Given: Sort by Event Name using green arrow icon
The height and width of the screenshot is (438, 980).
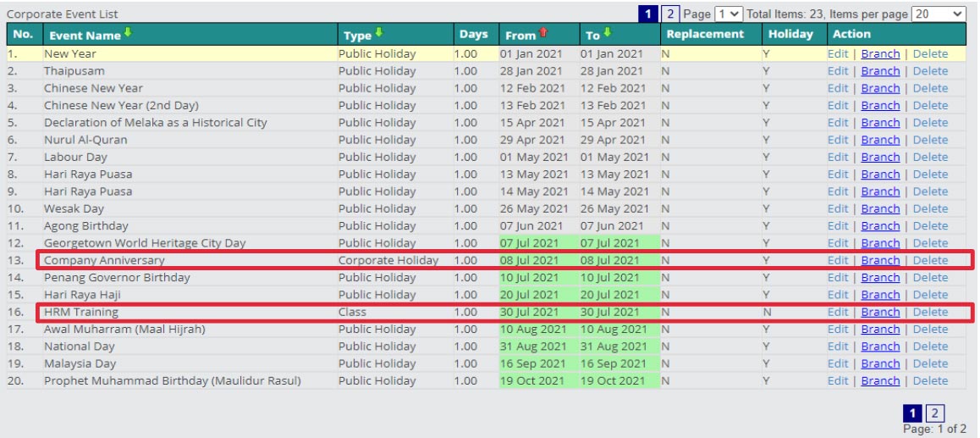Looking at the screenshot, I should point(128,32).
